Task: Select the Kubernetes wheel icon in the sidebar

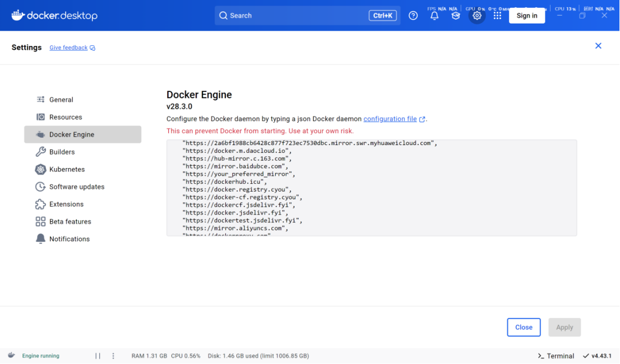Action: (x=40, y=169)
